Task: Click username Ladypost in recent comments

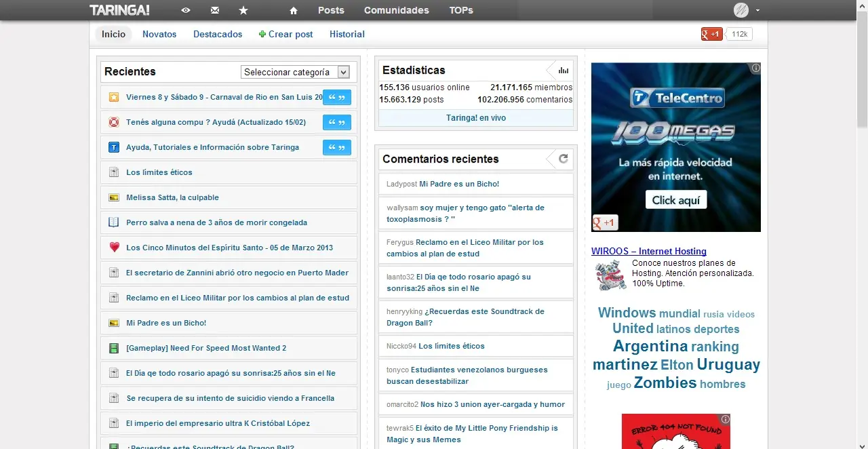Action: (x=401, y=184)
